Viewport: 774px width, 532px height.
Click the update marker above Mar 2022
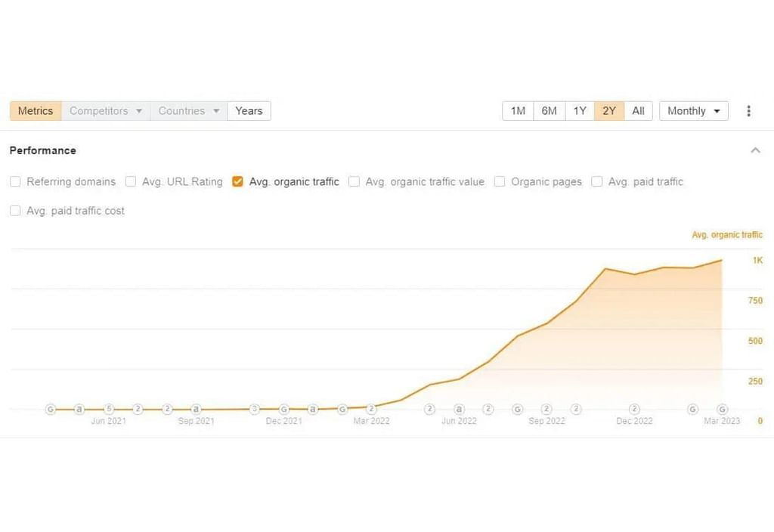coord(371,409)
